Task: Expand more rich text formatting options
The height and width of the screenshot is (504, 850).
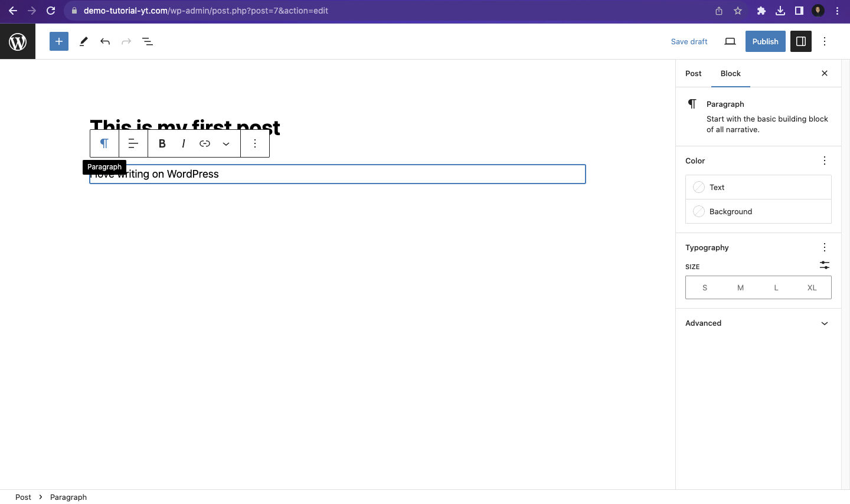Action: click(226, 143)
